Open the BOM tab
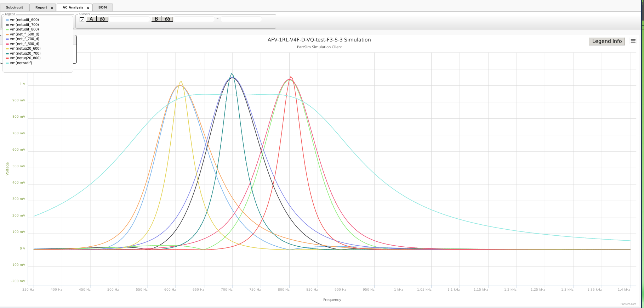644x308 pixels. [x=103, y=7]
